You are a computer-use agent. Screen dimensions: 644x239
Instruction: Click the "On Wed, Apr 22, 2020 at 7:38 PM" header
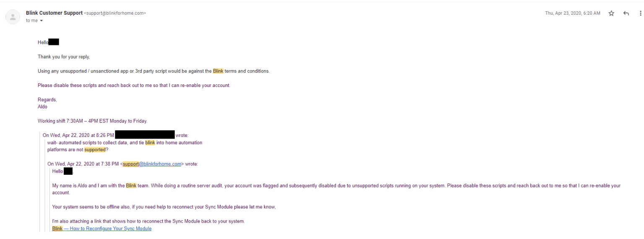(x=83, y=164)
